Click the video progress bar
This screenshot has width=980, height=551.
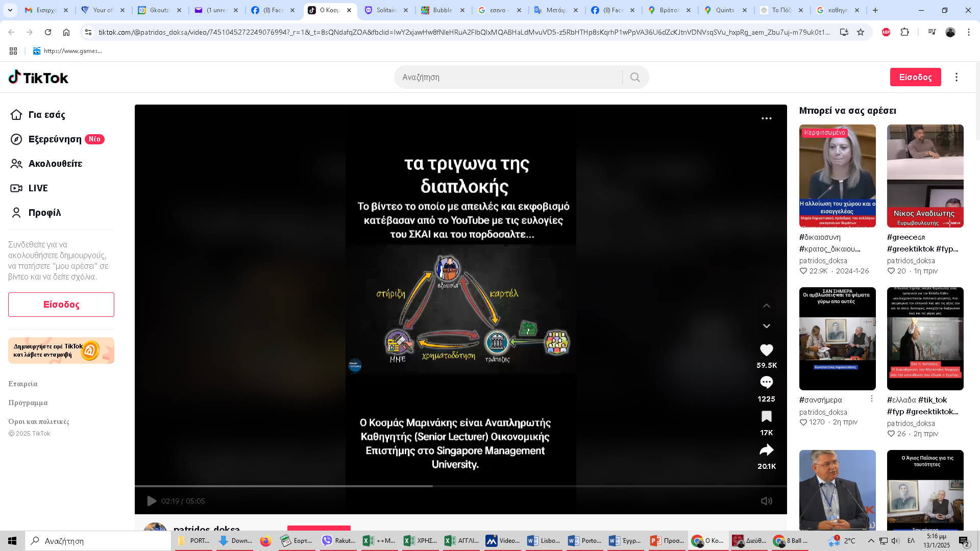coord(460,486)
